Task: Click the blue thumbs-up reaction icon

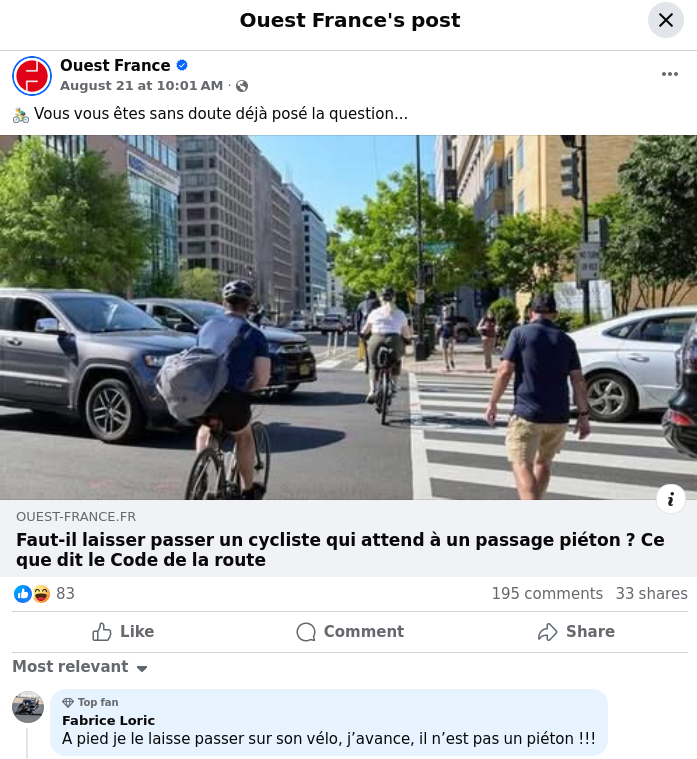Action: pyautogui.click(x=23, y=593)
